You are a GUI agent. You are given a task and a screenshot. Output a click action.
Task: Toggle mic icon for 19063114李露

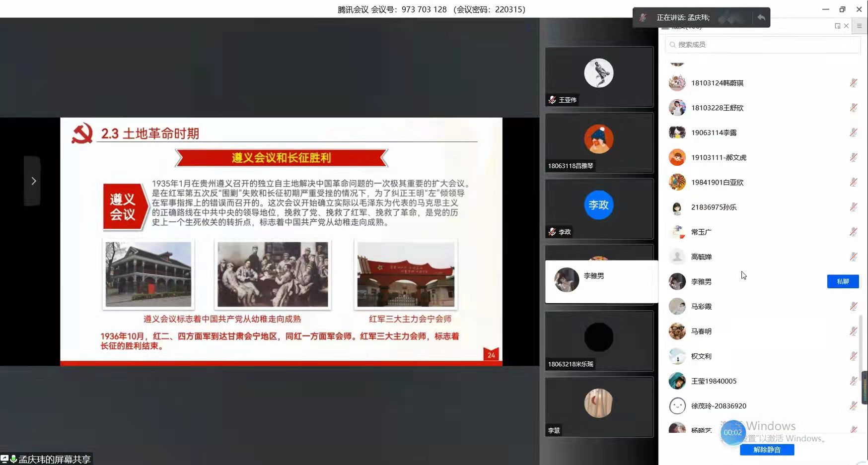(x=853, y=133)
